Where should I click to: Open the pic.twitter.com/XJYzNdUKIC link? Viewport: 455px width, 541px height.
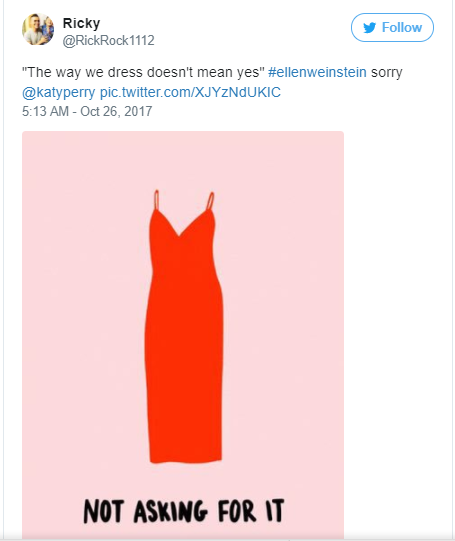tap(190, 92)
